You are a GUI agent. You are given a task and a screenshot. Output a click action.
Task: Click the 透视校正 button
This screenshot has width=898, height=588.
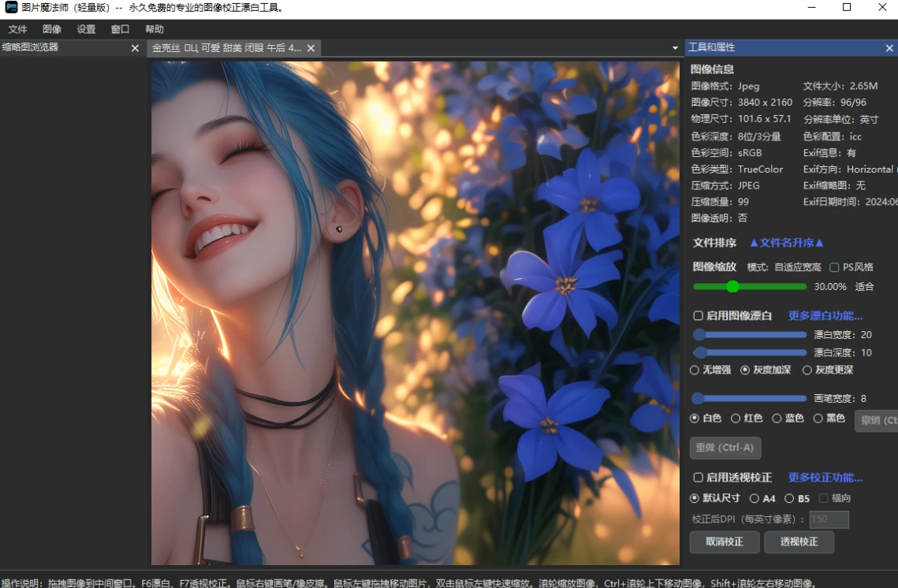[x=799, y=541]
